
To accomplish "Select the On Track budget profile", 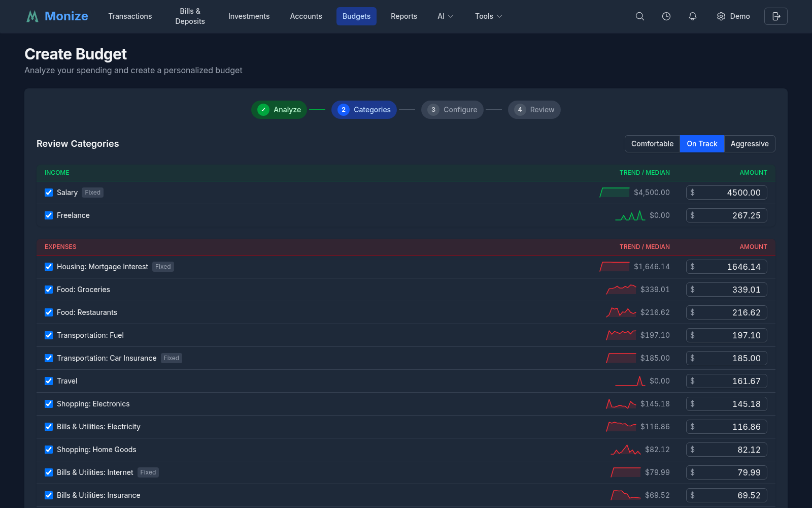I will tap(702, 144).
